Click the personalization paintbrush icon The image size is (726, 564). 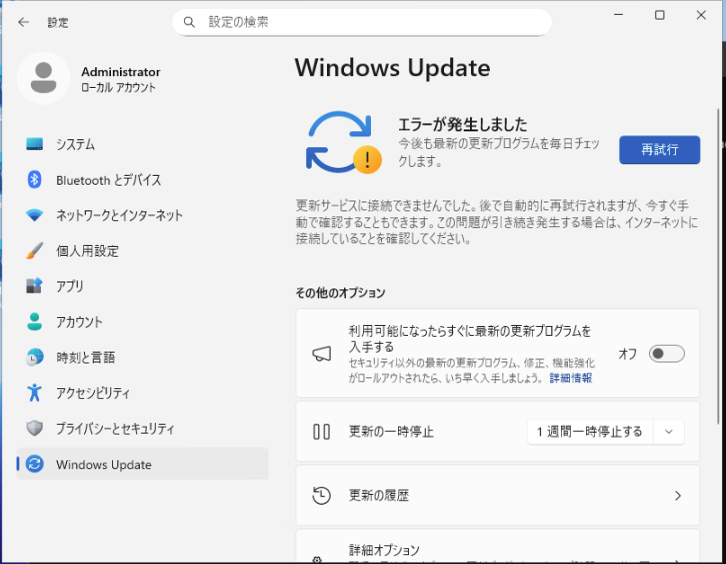click(35, 251)
